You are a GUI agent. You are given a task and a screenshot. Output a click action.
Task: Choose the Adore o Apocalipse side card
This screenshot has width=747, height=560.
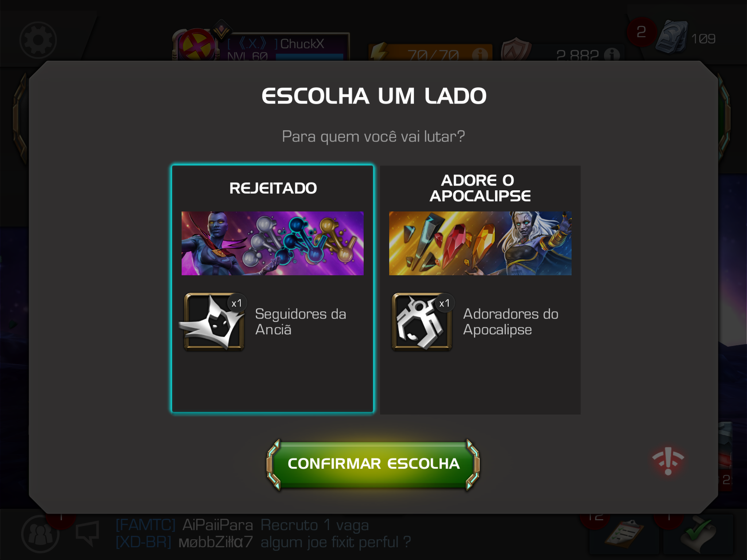(480, 289)
